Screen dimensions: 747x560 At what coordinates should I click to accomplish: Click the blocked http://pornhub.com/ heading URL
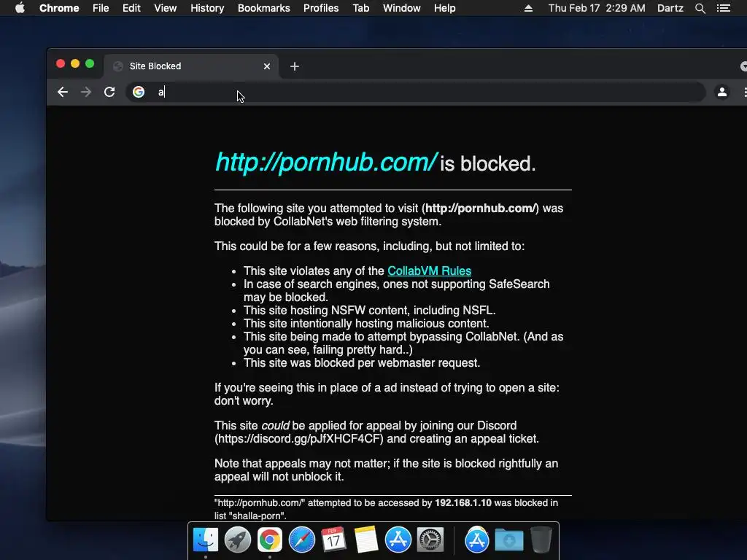[x=326, y=163]
